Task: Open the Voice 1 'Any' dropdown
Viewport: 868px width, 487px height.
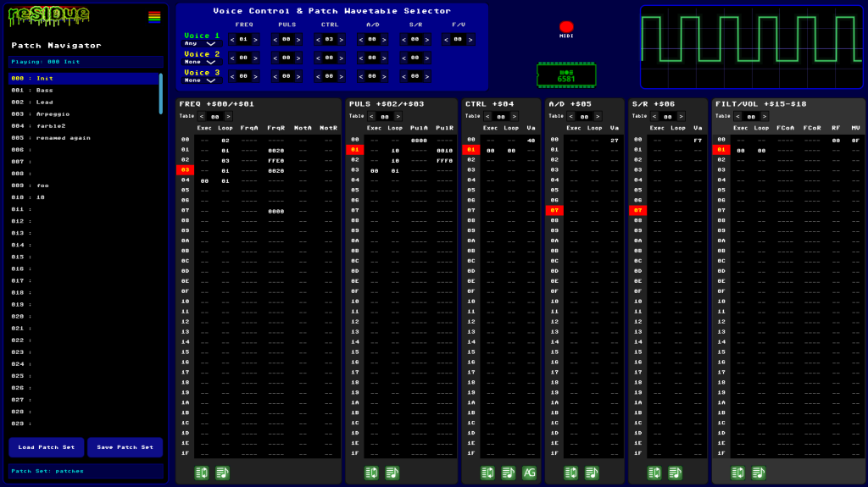Action: pos(202,44)
